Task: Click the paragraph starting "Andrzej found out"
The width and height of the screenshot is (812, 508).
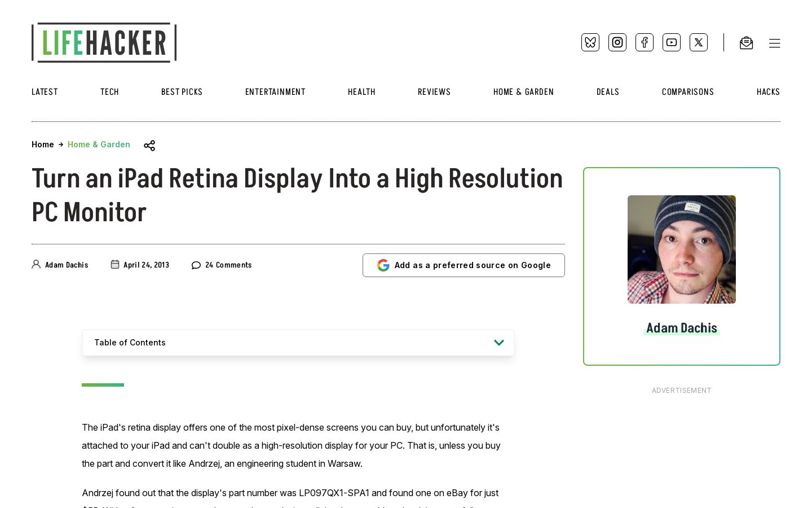Action: [x=290, y=497]
